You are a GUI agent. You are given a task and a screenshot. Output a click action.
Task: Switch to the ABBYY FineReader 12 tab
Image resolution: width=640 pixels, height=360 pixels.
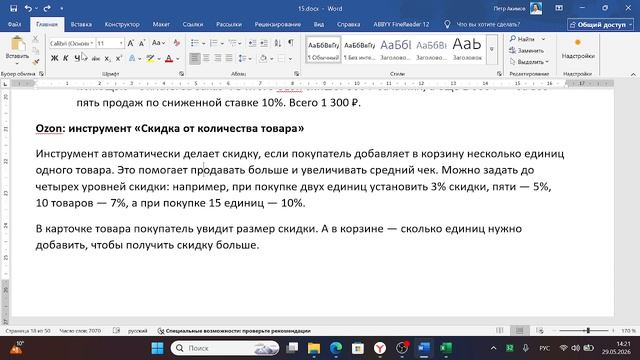pyautogui.click(x=401, y=24)
